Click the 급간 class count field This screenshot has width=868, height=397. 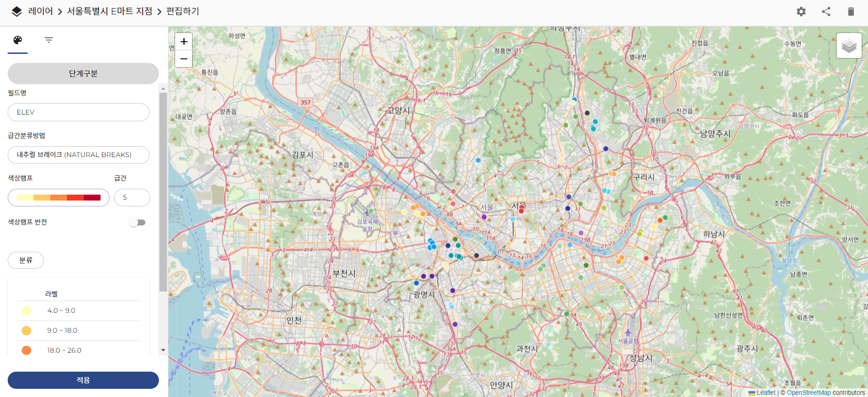(x=132, y=197)
